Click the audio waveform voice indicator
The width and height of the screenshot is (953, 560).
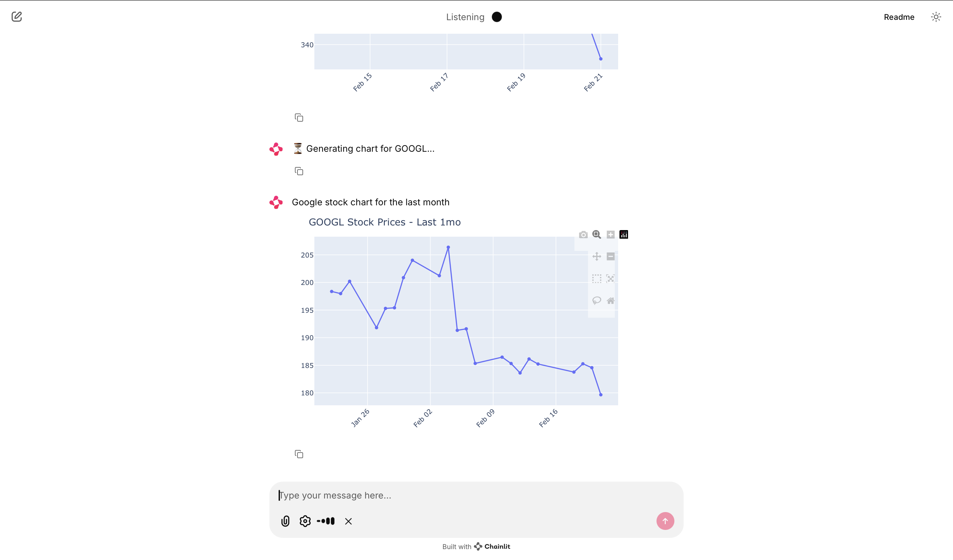tap(326, 521)
